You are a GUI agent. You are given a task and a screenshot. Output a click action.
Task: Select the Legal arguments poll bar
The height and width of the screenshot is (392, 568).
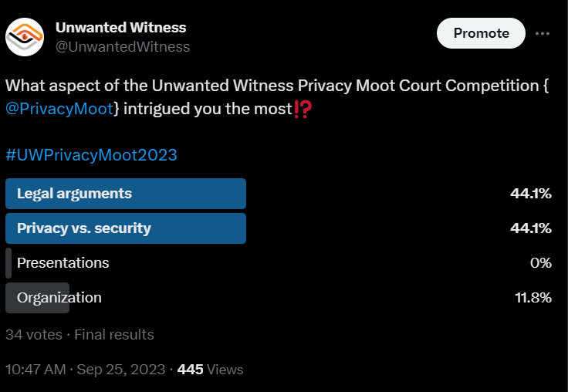pyautogui.click(x=126, y=194)
